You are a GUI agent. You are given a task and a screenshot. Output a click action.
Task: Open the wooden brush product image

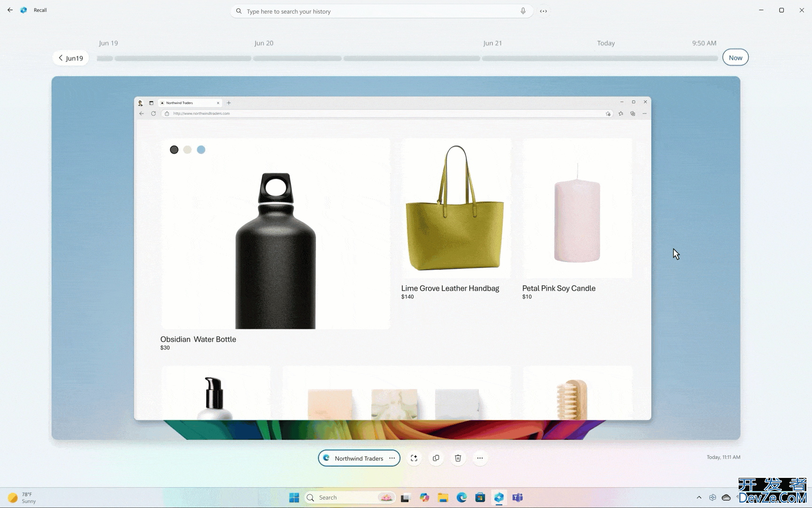pos(578,393)
